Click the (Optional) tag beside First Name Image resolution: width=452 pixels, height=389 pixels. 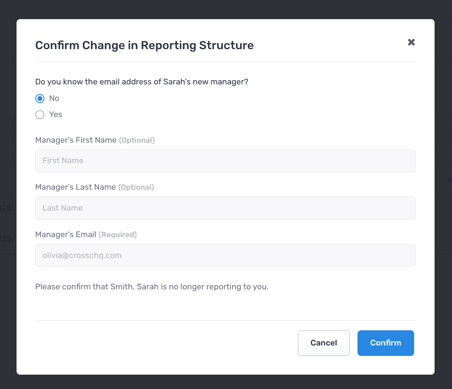[x=137, y=140]
